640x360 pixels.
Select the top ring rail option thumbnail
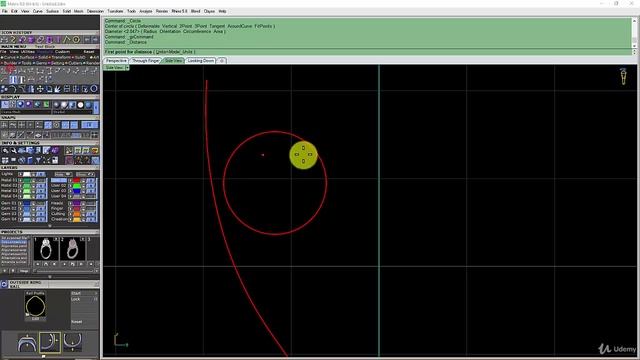[27, 342]
